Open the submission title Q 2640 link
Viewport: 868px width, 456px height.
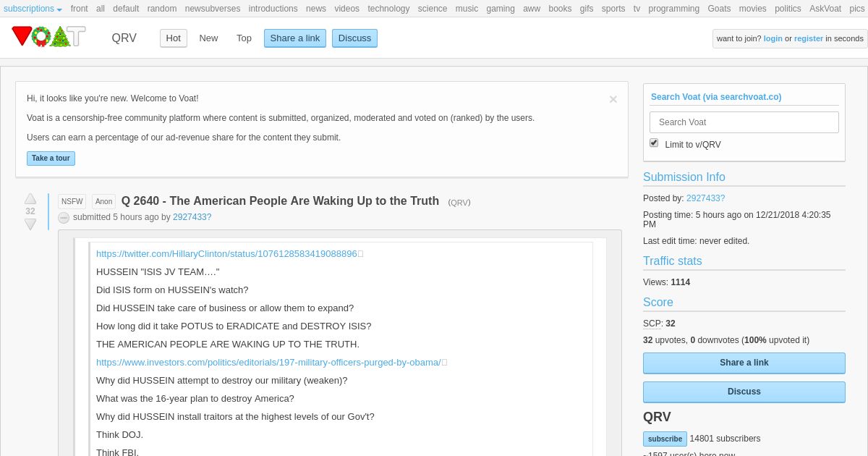pos(280,201)
